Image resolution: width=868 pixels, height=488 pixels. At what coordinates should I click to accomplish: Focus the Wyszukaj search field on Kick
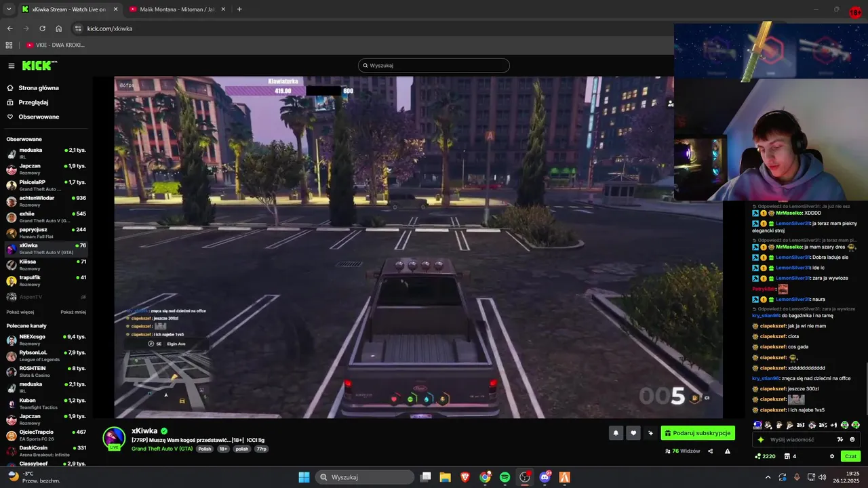434,66
